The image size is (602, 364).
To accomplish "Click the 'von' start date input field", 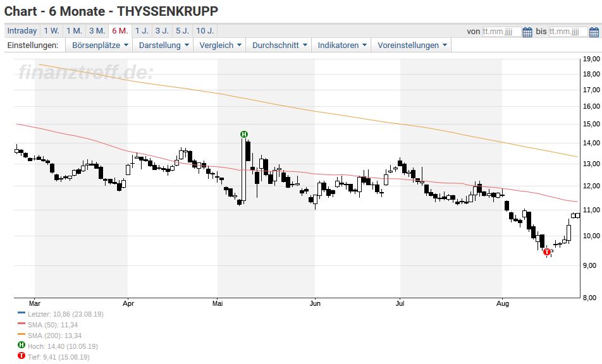I will 501,32.
